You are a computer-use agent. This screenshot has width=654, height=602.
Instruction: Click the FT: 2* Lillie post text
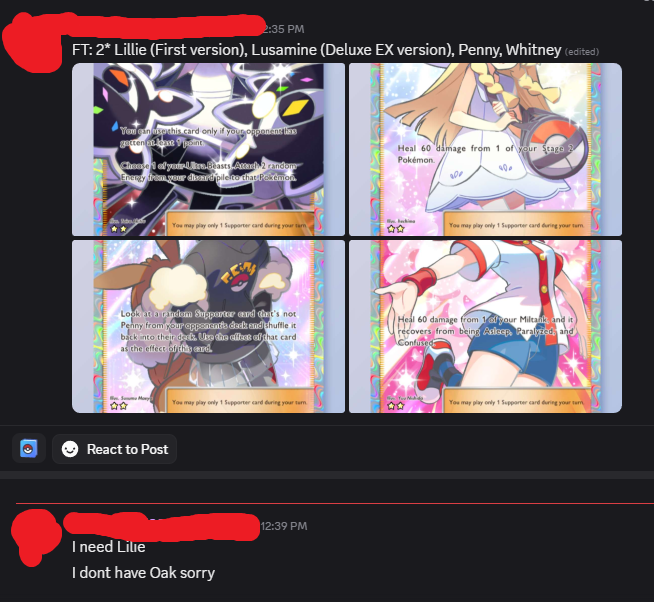coord(316,50)
